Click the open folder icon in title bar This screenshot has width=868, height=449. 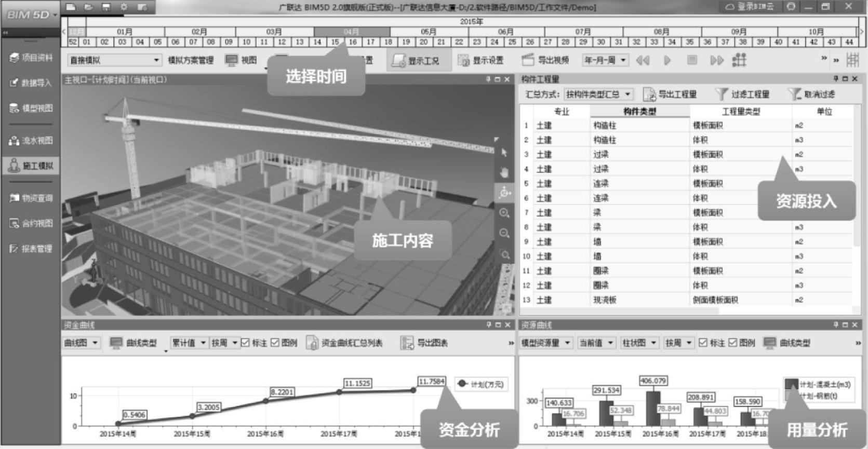pyautogui.click(x=88, y=7)
